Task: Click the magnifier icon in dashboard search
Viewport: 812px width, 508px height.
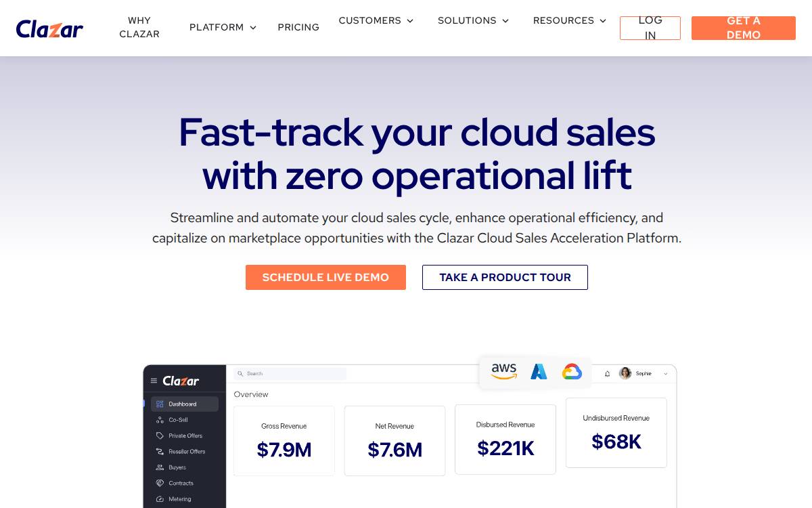Action: coord(240,373)
